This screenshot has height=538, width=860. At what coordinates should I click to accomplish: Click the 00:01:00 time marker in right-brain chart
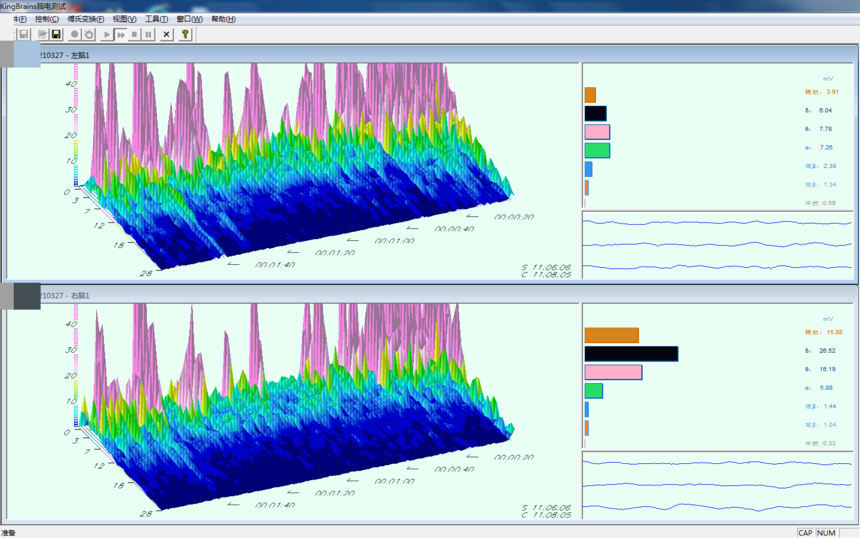pyautogui.click(x=394, y=482)
